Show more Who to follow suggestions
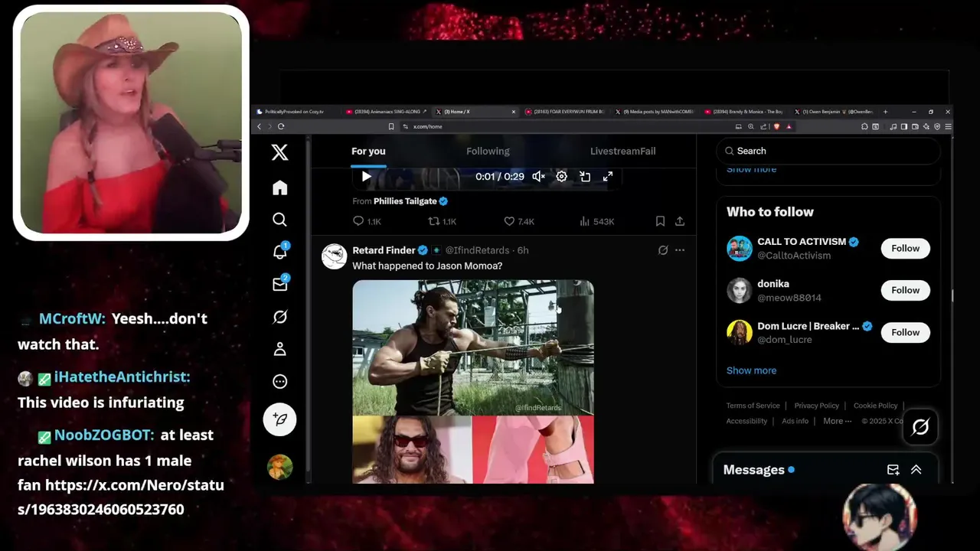Image resolution: width=980 pixels, height=551 pixels. tap(751, 370)
